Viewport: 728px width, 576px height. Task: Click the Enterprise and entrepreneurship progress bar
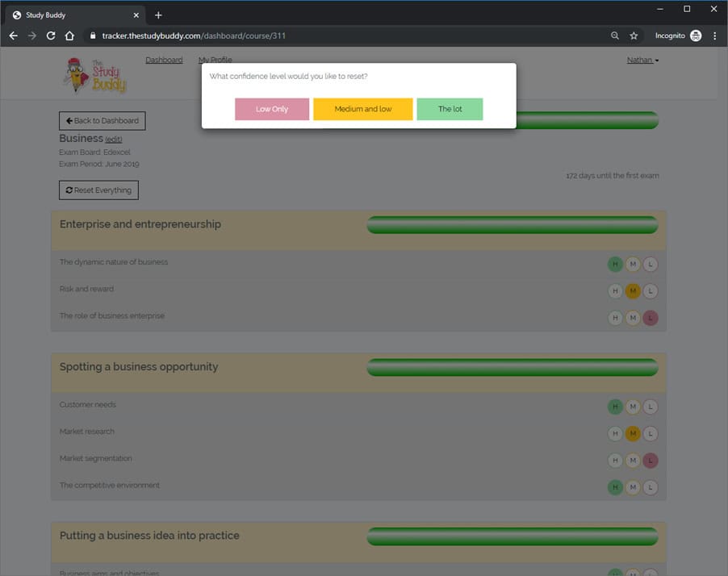[x=513, y=225]
